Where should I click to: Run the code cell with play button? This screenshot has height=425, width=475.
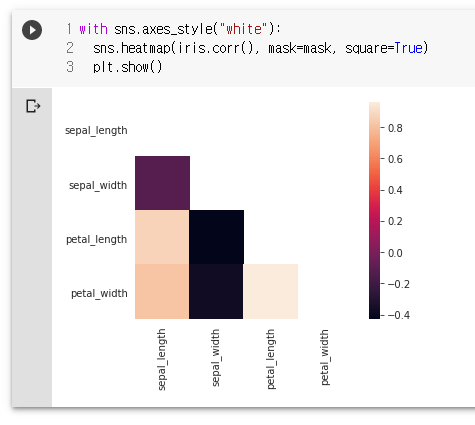coord(32,30)
